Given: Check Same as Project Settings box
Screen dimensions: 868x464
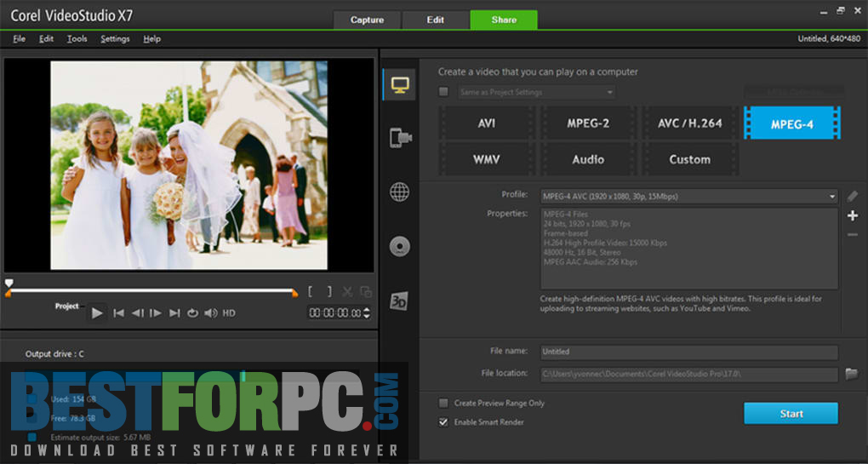Looking at the screenshot, I should tap(443, 92).
